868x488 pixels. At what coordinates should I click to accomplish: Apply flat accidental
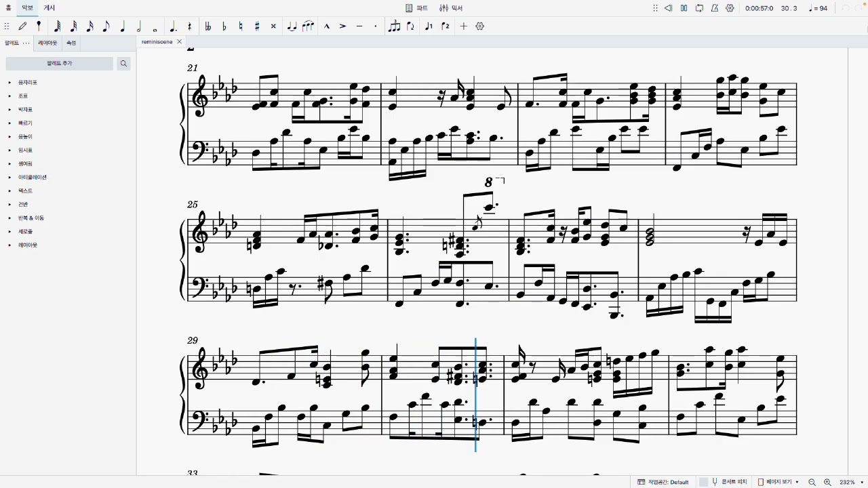(x=224, y=26)
